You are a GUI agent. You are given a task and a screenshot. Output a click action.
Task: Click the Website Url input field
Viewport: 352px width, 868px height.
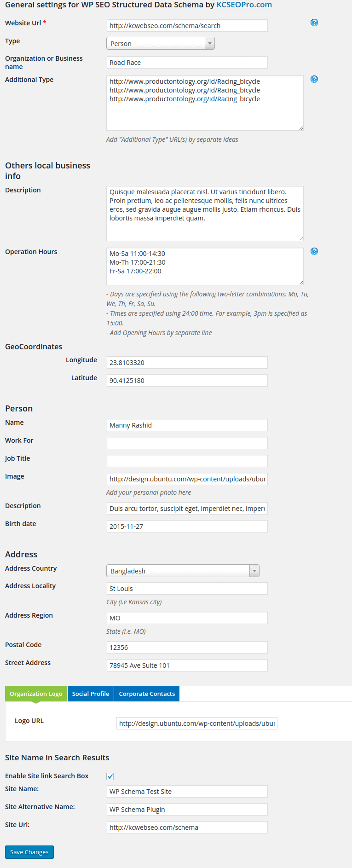click(187, 25)
